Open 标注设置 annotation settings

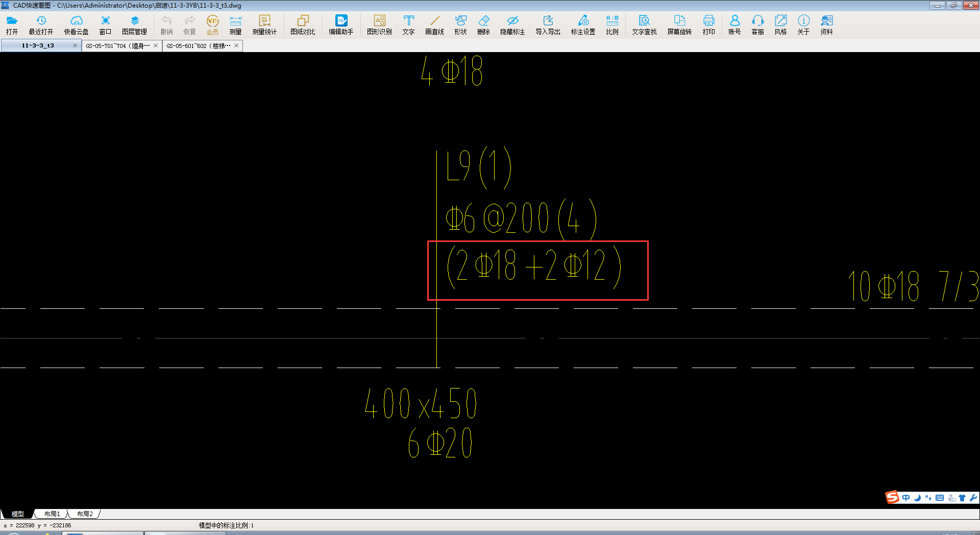(583, 25)
